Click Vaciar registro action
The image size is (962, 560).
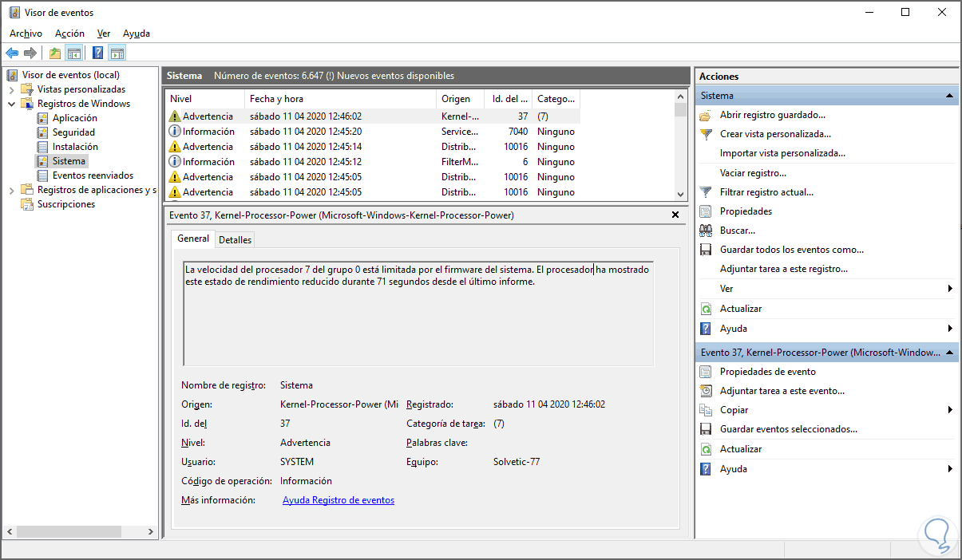[752, 173]
